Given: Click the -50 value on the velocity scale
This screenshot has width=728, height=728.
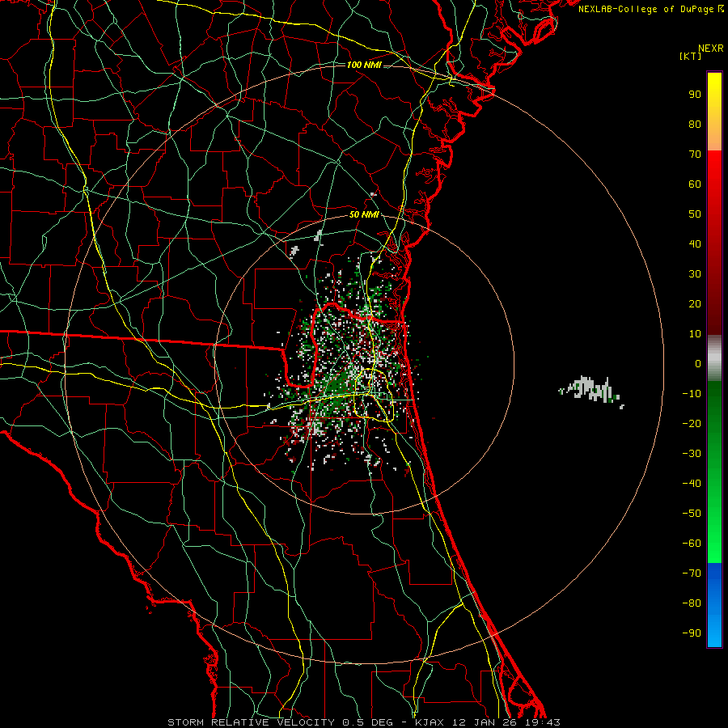Looking at the screenshot, I should click(x=692, y=514).
